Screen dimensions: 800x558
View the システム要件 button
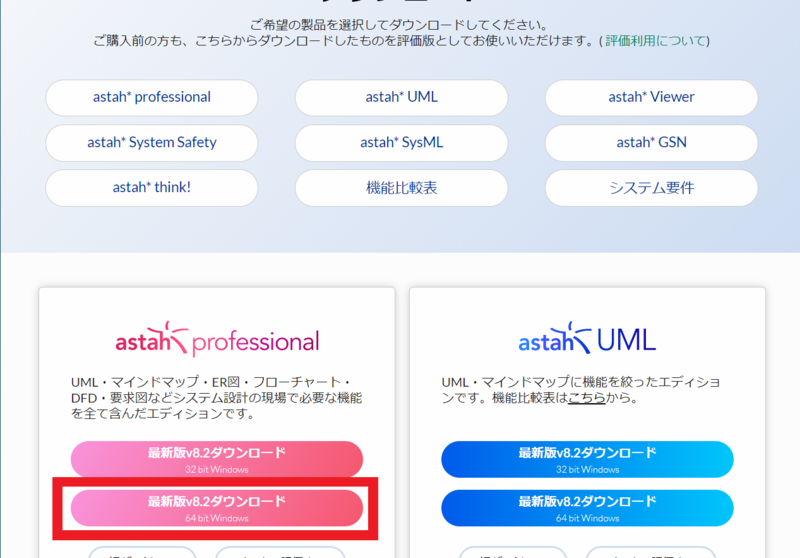(652, 188)
